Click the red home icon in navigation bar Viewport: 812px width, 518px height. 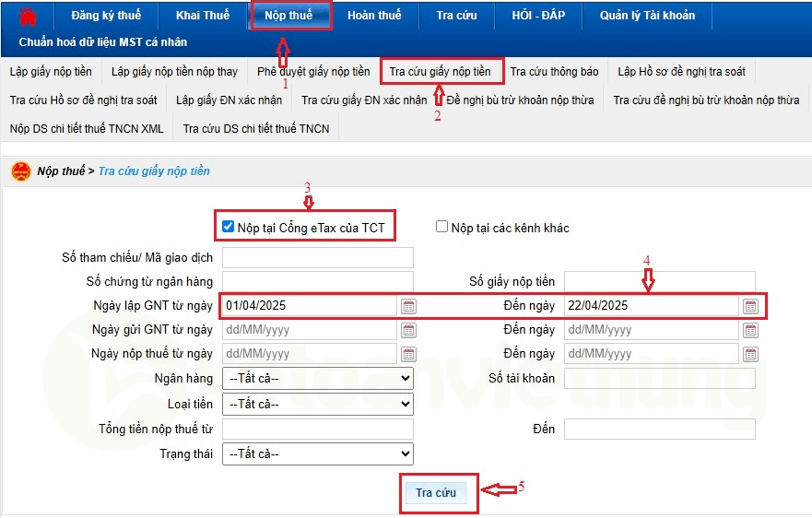coord(29,17)
